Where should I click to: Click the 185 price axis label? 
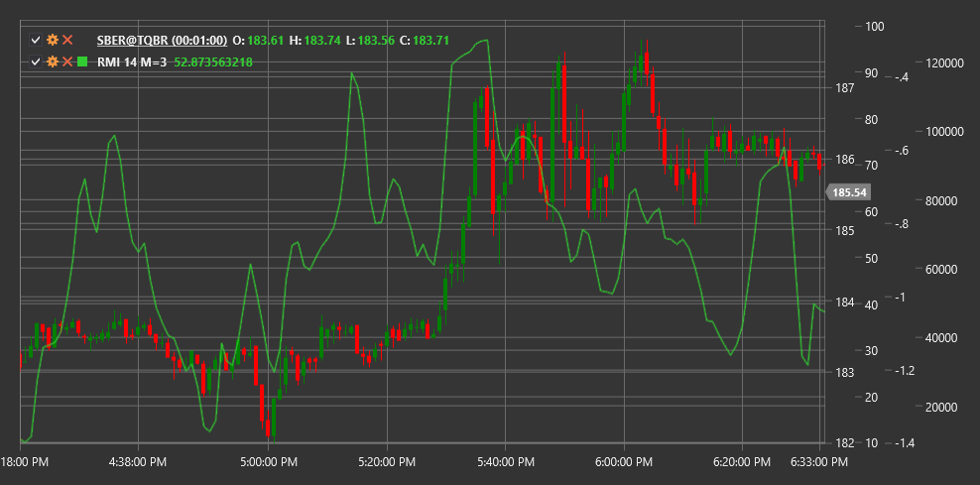[845, 231]
